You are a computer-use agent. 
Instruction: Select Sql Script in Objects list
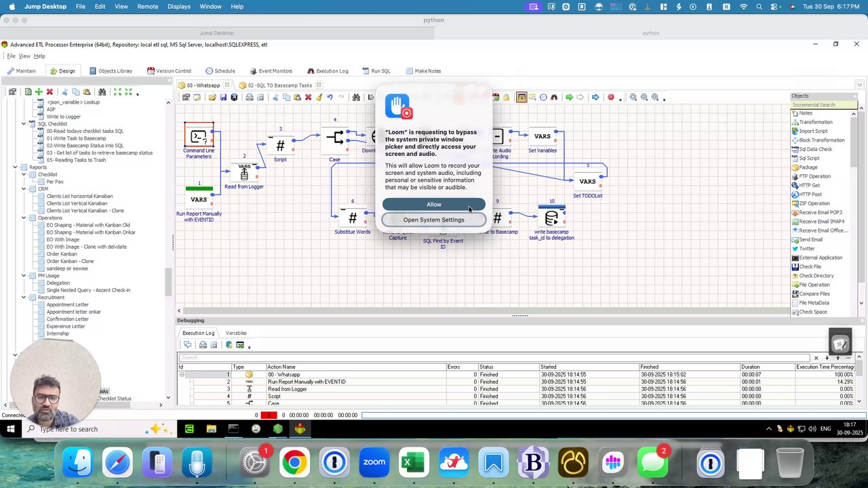tap(809, 158)
